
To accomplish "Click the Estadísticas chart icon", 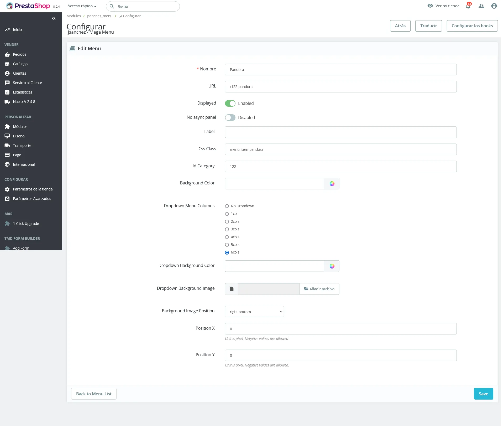I will (x=7, y=92).
